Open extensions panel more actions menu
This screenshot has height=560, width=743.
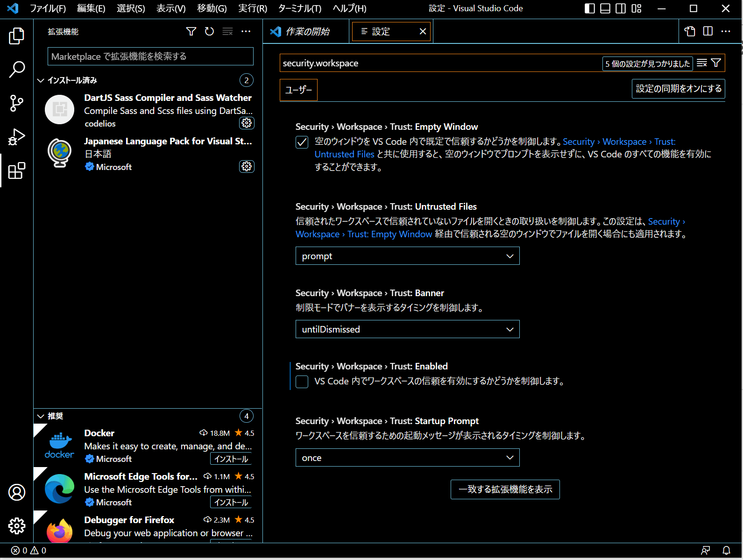[x=246, y=31]
